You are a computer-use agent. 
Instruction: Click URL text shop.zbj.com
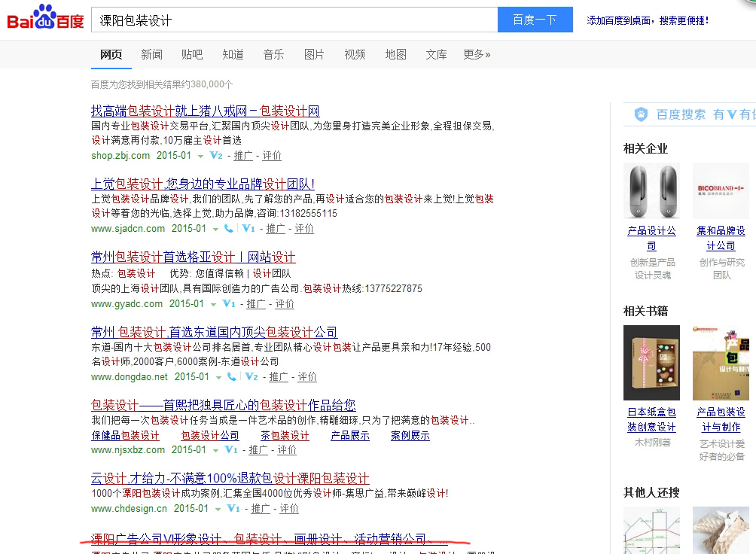coord(120,156)
